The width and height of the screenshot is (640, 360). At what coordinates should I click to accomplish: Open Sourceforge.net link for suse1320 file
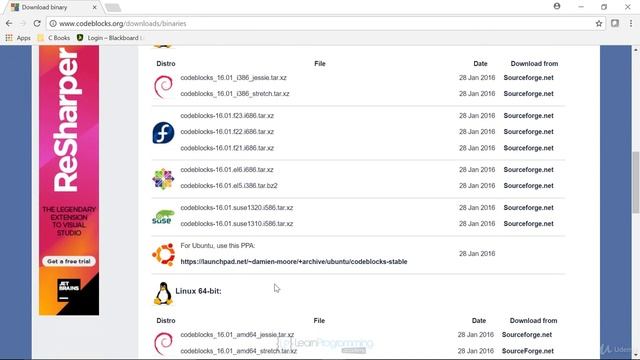pyautogui.click(x=529, y=207)
